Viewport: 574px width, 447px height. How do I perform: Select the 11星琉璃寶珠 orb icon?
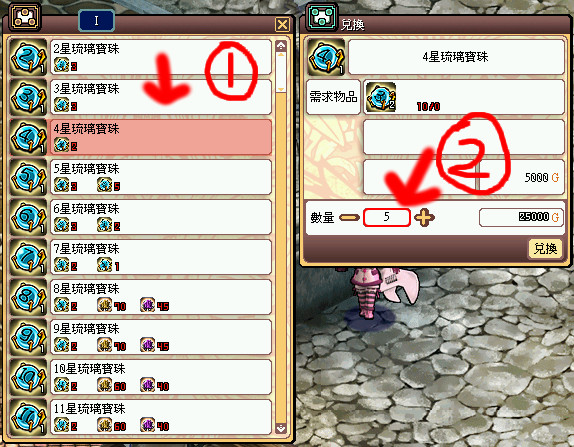[28, 417]
